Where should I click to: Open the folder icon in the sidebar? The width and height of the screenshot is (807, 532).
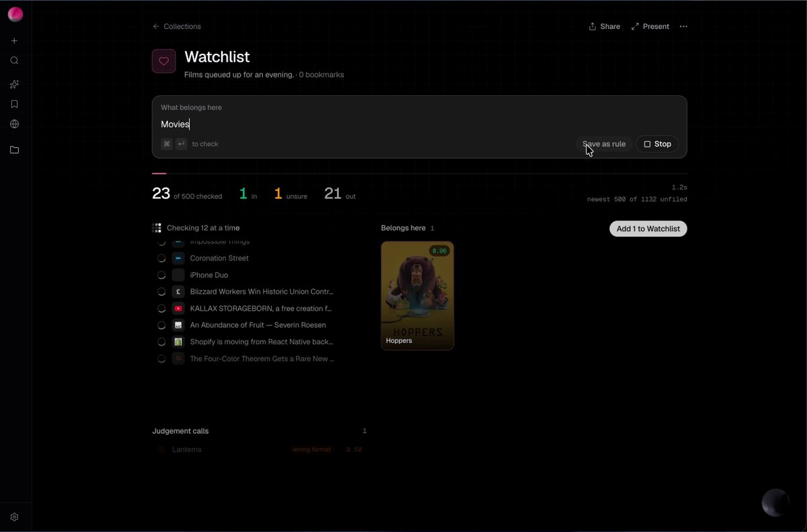click(14, 150)
